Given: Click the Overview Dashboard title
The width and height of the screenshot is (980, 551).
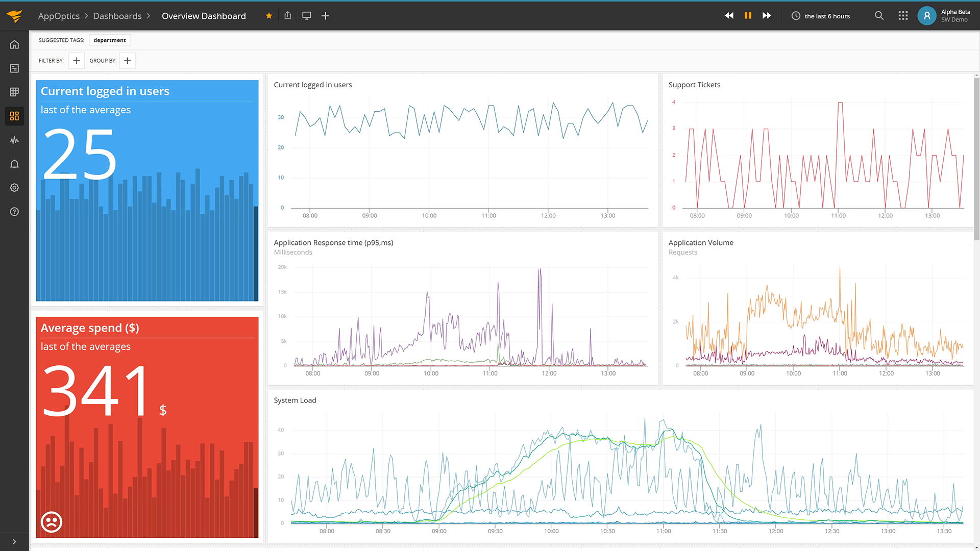Looking at the screenshot, I should coord(204,16).
